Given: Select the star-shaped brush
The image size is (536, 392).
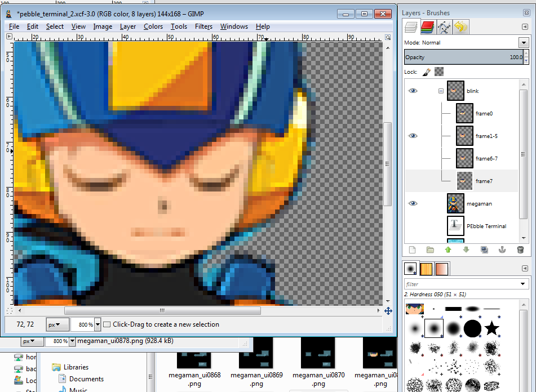Looking at the screenshot, I should [492, 328].
